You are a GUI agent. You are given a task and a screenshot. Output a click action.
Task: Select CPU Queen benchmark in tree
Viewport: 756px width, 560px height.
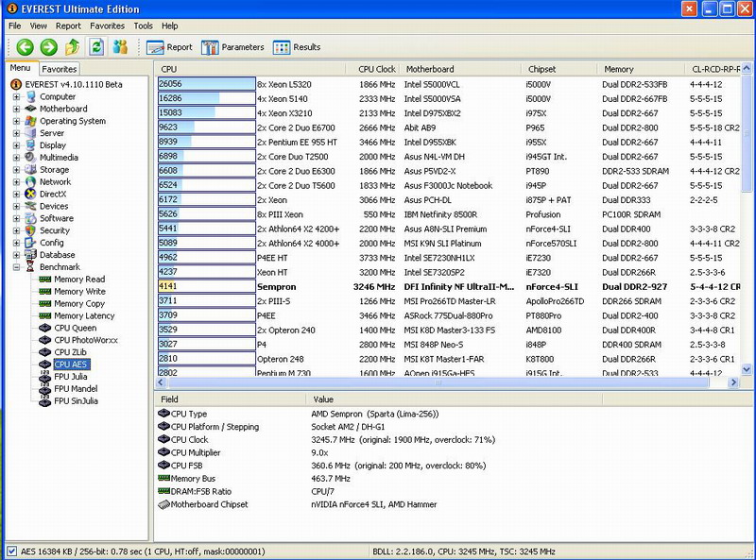point(75,329)
